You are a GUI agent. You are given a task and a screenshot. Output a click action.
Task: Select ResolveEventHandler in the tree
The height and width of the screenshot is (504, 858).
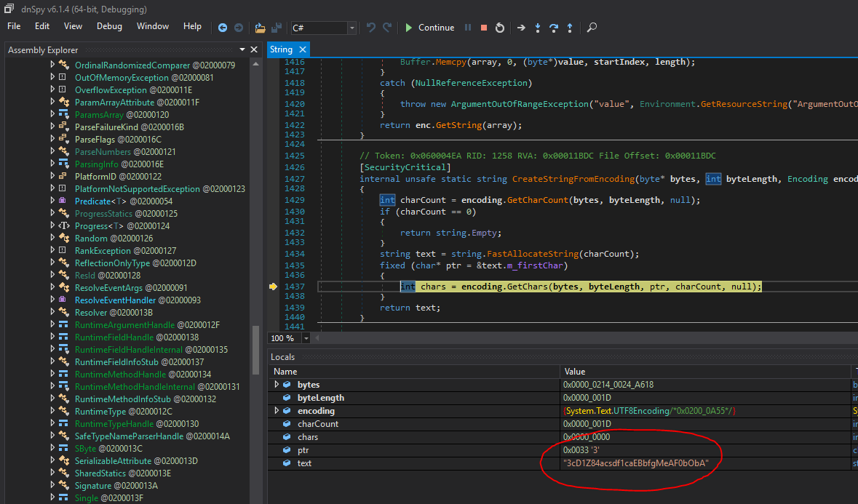[138, 300]
